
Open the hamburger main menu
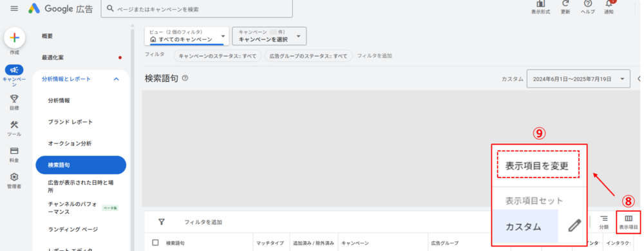tap(14, 8)
